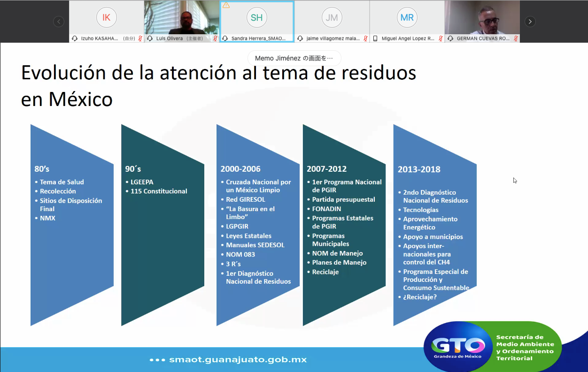Click the 'Tema de Salud' bullet
Image resolution: width=588 pixels, height=372 pixels.
pos(62,182)
